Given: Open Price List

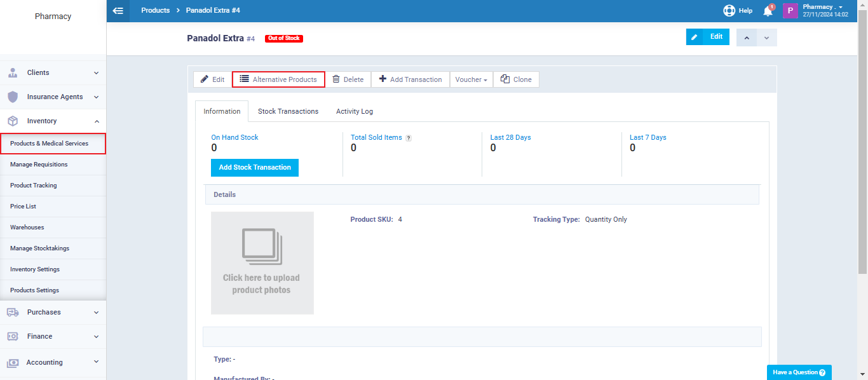Looking at the screenshot, I should point(53,207).
